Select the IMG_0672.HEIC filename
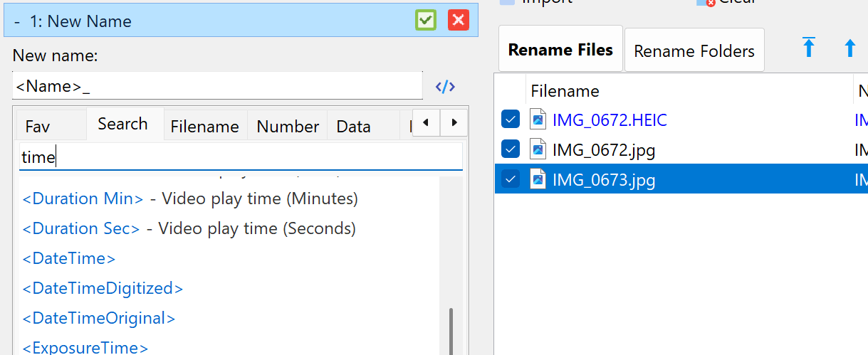The image size is (868, 355). click(610, 120)
